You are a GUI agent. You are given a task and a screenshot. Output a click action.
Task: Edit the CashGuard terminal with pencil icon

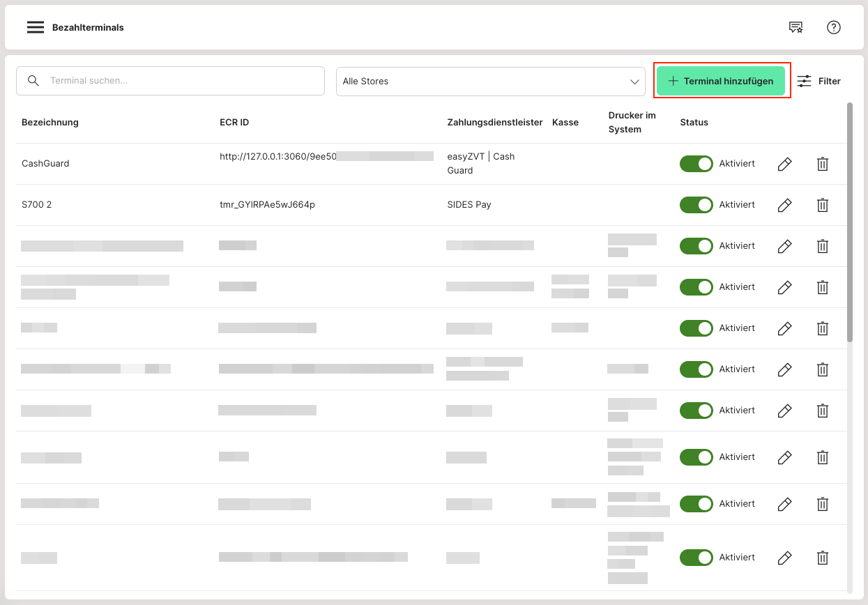pyautogui.click(x=784, y=164)
